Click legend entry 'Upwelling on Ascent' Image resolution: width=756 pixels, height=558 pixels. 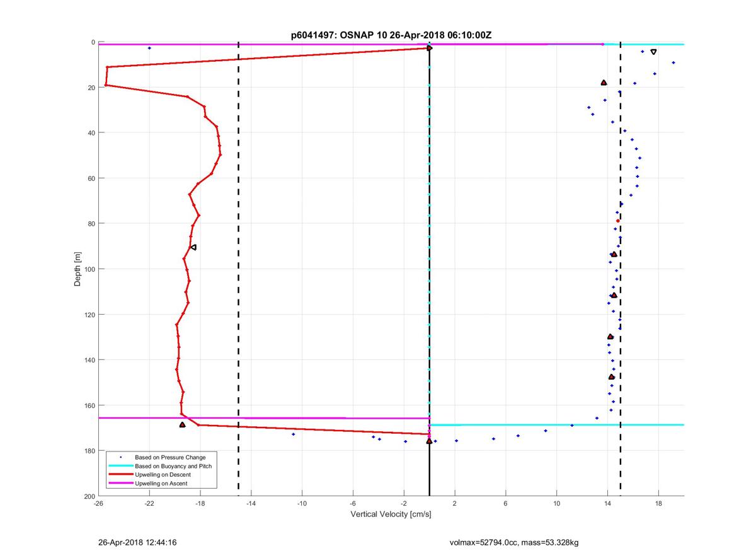[x=161, y=484]
